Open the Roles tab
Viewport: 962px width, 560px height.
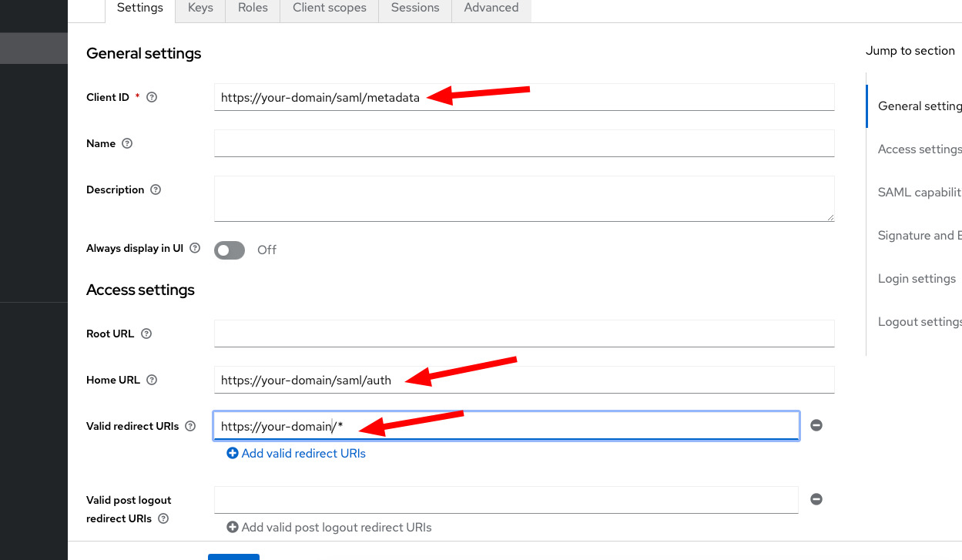coord(253,8)
